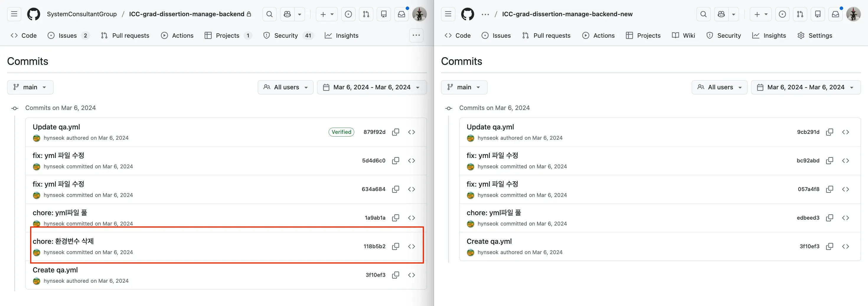Copy full SHA for commit 118b5b2
This screenshot has width=868, height=306.
396,246
